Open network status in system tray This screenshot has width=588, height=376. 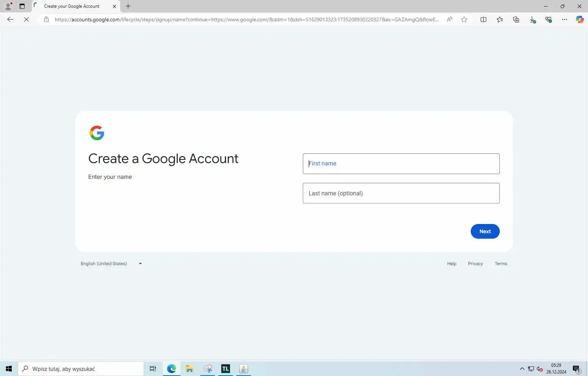pos(531,369)
